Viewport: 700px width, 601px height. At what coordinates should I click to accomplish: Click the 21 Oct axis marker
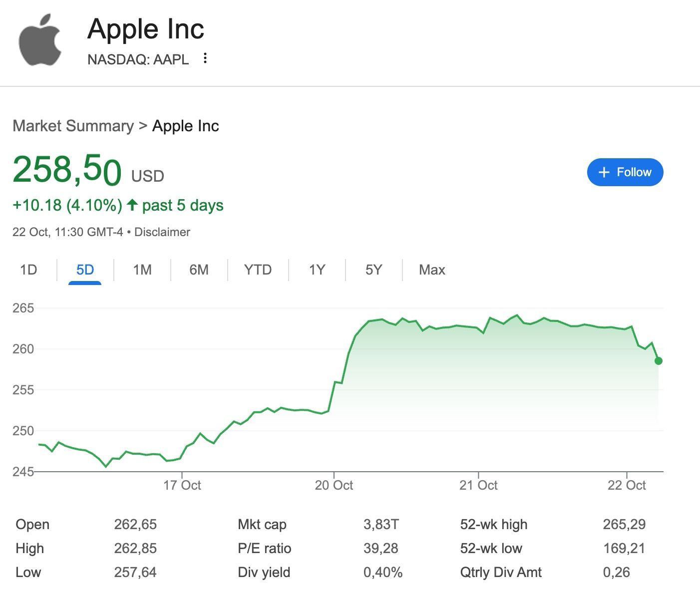coord(478,485)
